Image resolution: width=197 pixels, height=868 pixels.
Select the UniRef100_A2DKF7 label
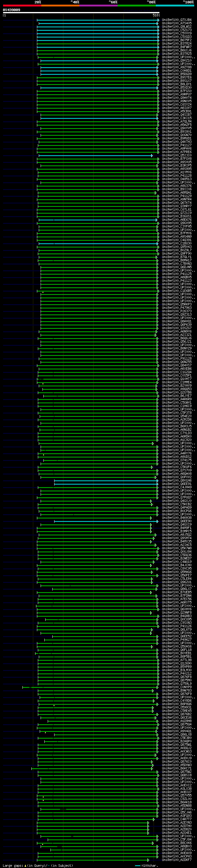[x=177, y=860]
